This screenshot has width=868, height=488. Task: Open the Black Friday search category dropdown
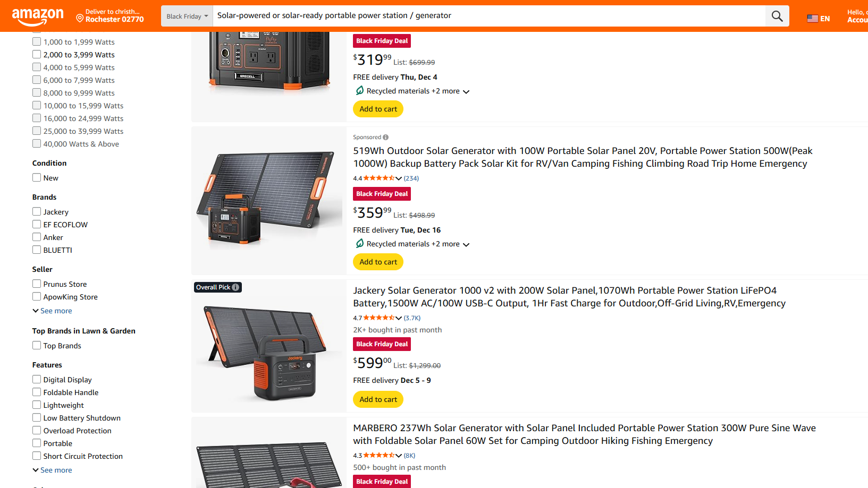187,16
